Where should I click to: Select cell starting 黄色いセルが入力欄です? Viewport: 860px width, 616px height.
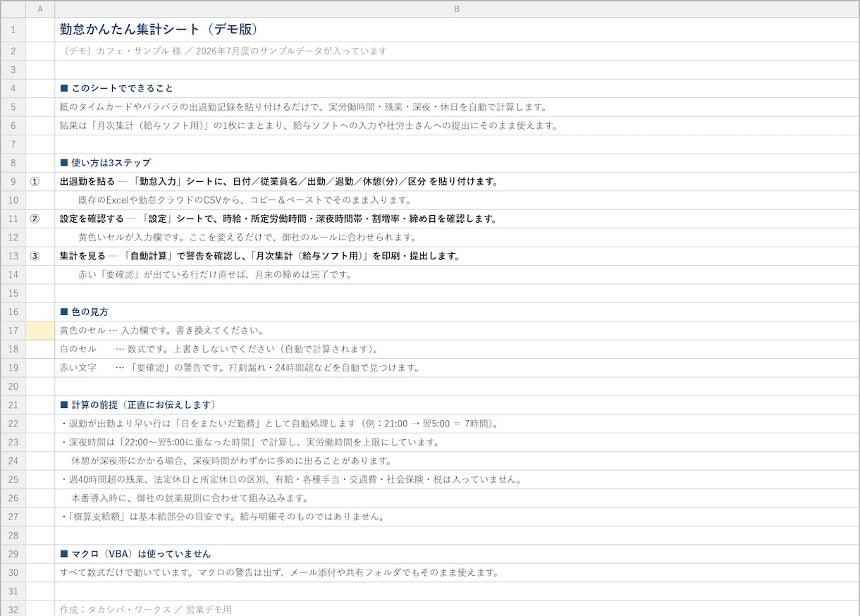457,238
